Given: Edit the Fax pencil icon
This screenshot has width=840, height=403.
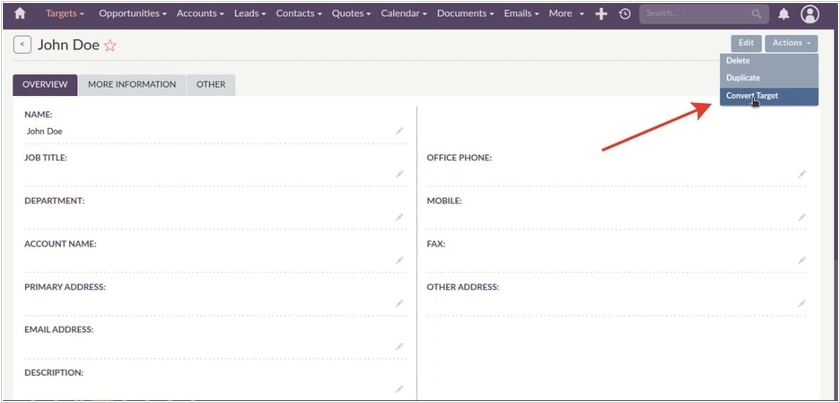Looking at the screenshot, I should click(801, 260).
